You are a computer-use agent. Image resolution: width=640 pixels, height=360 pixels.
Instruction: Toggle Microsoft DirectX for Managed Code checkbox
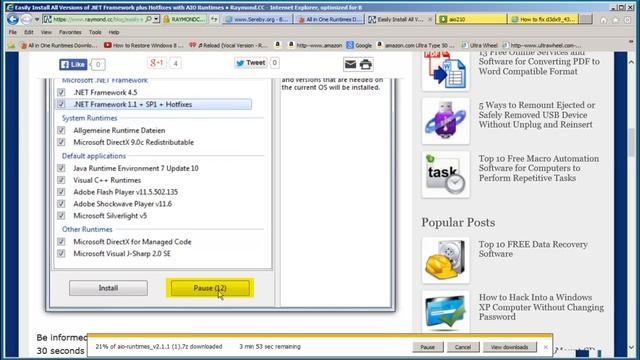coord(61,242)
